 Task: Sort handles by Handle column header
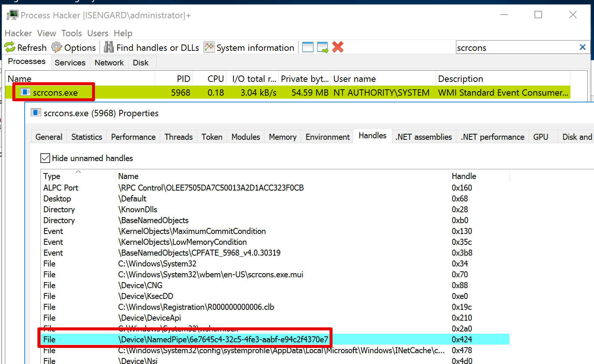pos(479,176)
